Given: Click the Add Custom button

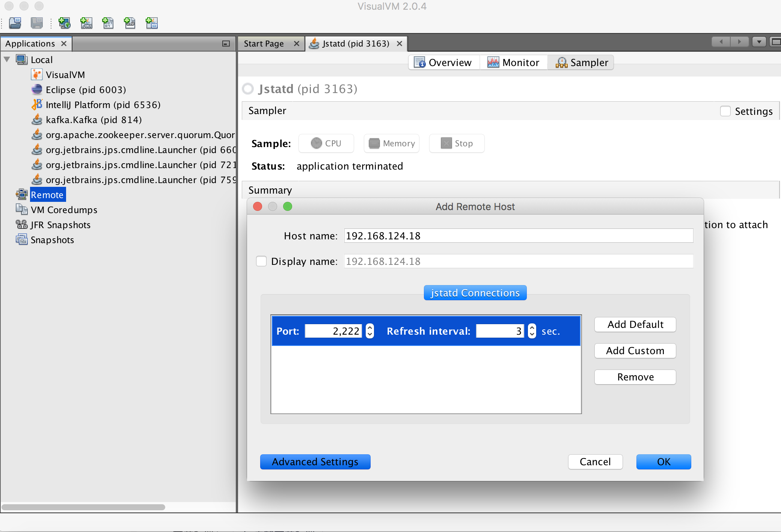Looking at the screenshot, I should (x=635, y=351).
